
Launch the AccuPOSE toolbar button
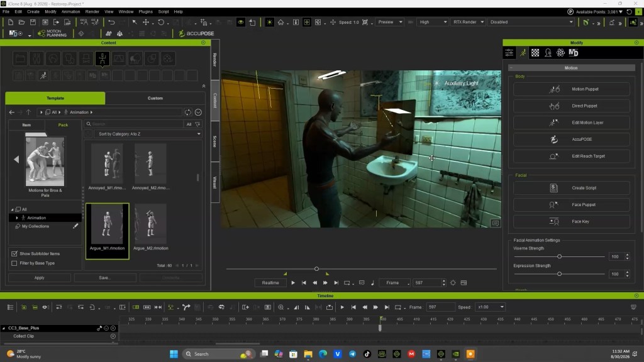pyautogui.click(x=196, y=34)
